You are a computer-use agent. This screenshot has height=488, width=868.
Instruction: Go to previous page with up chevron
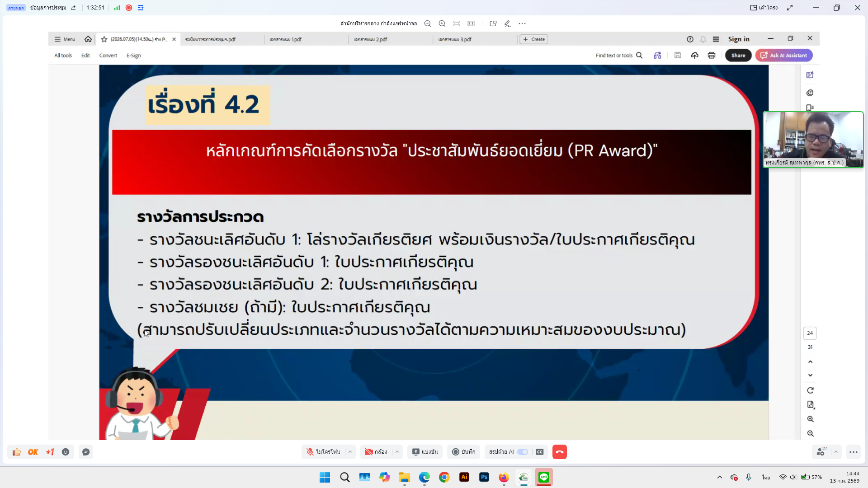[x=810, y=362]
